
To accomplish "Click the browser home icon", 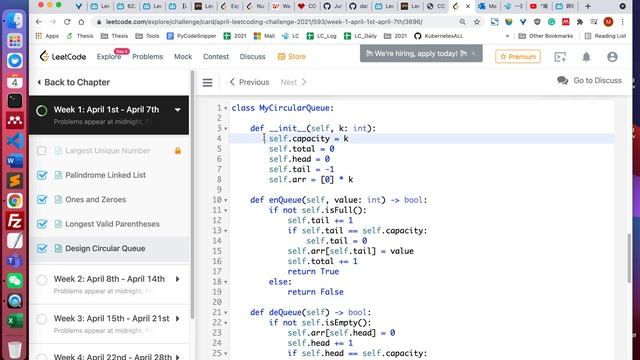I will [81, 22].
